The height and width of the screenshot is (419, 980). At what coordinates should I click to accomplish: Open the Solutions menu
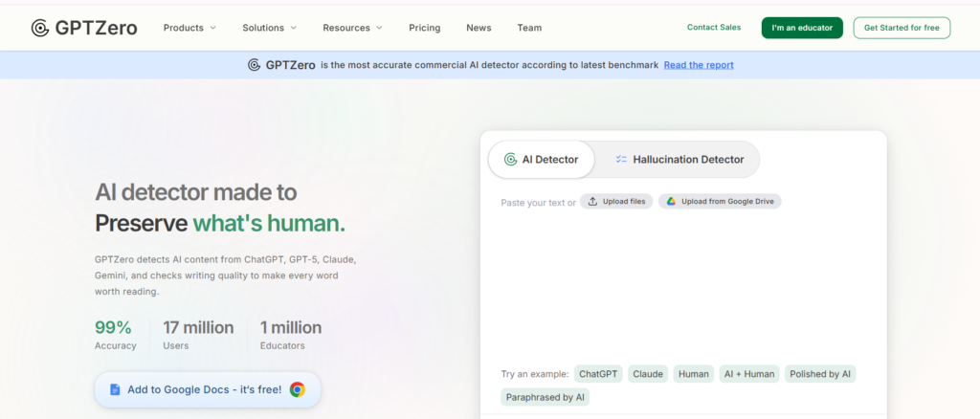[x=270, y=28]
